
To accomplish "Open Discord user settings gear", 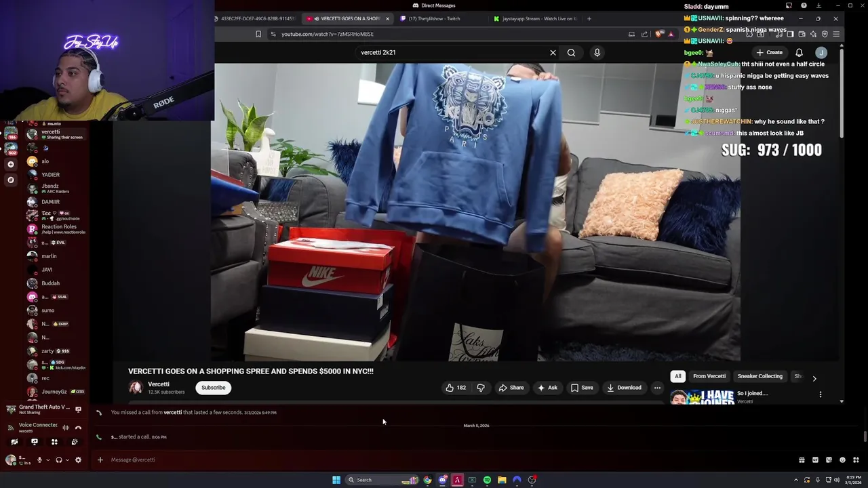I will 78,460.
